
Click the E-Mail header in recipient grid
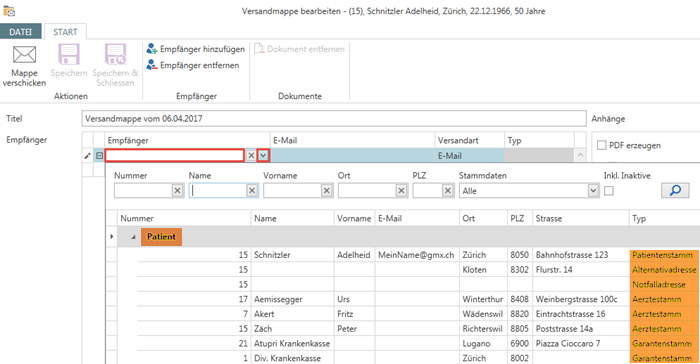point(352,140)
